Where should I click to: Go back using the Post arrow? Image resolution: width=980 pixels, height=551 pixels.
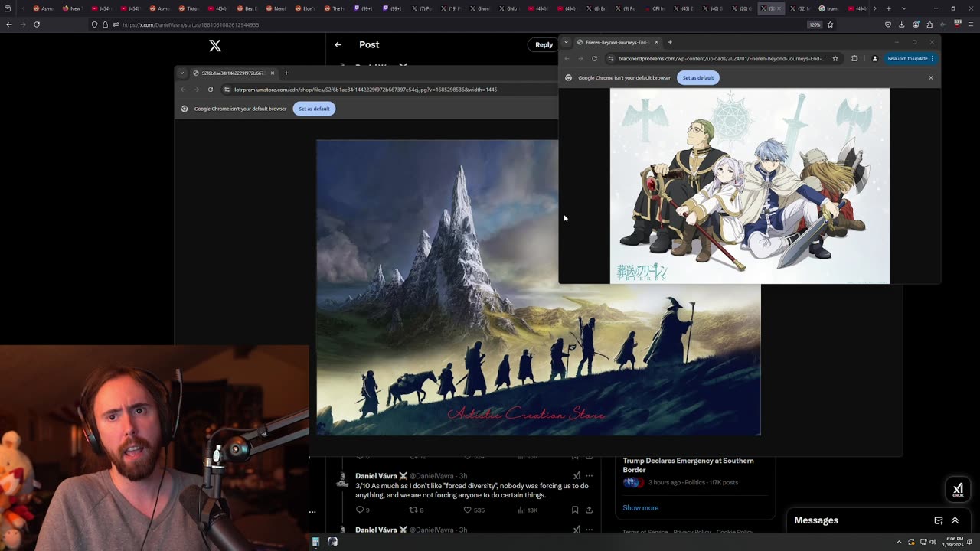(338, 45)
